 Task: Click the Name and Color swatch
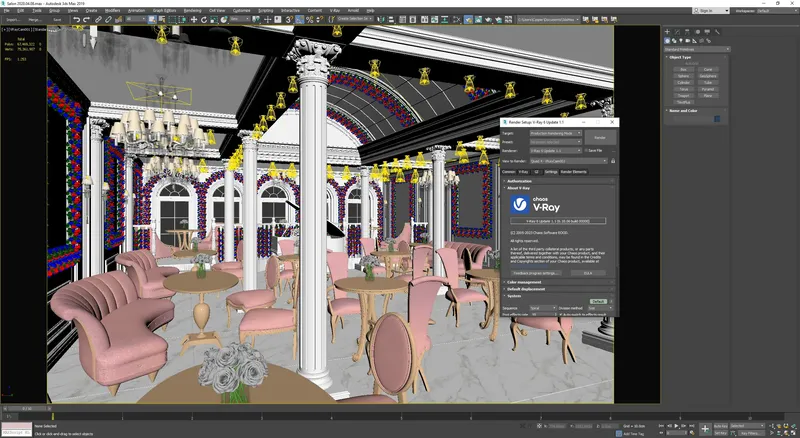tap(717, 119)
